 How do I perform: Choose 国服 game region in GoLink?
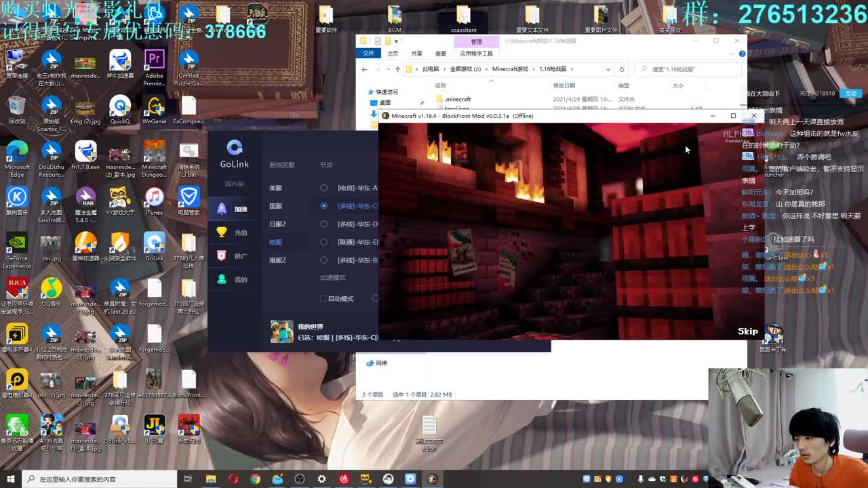point(275,206)
